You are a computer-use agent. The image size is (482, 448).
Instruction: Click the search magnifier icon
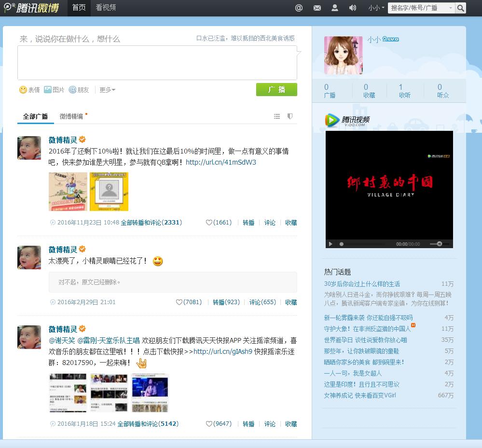coord(460,8)
